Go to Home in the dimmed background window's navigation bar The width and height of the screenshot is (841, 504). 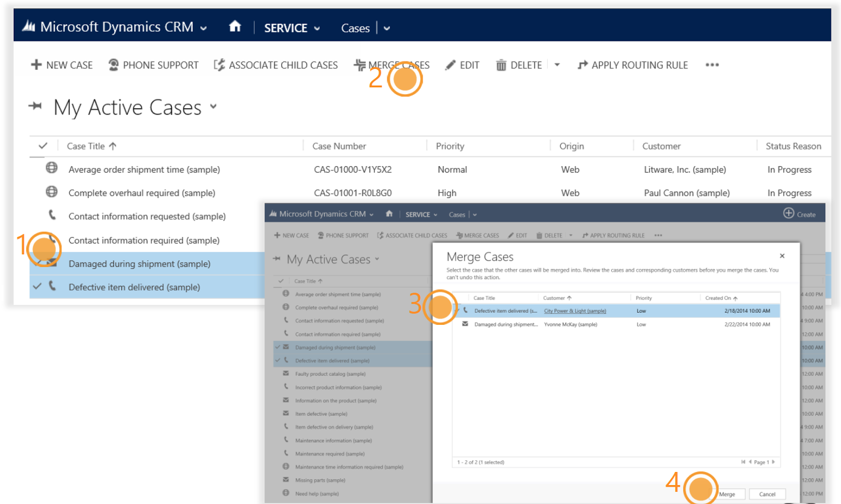click(x=389, y=213)
